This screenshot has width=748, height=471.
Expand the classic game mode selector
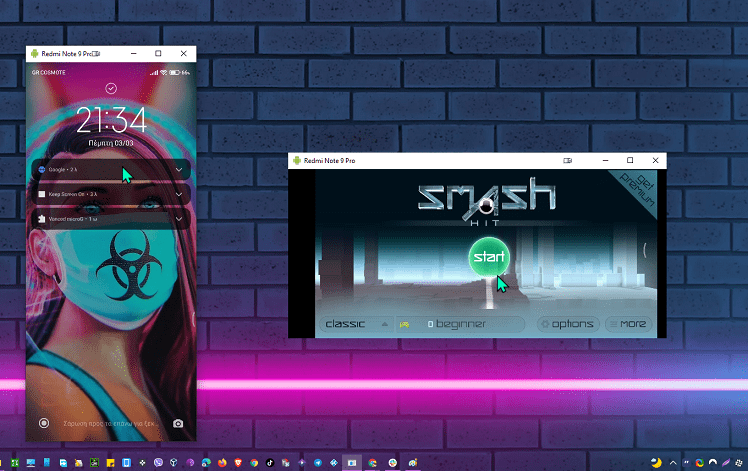(x=356, y=324)
